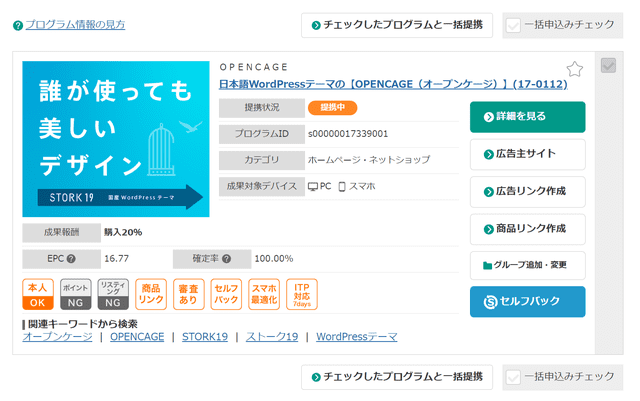Click the 100.00% confirmation rate value
This screenshot has width=640, height=401.
click(x=274, y=258)
